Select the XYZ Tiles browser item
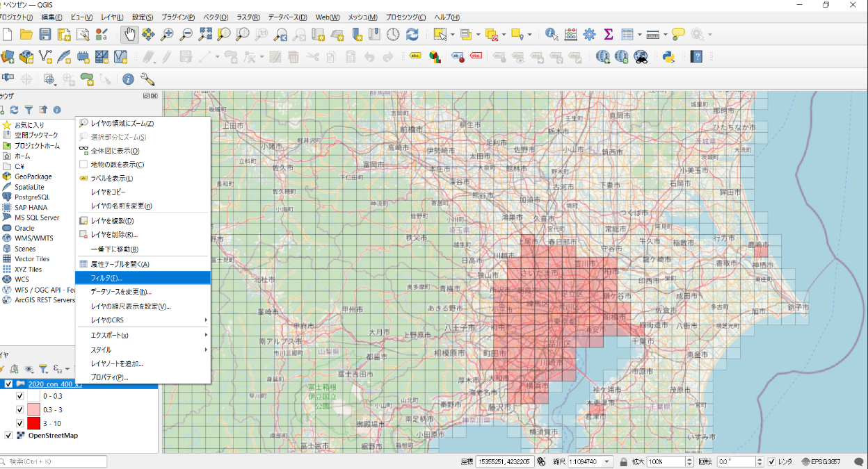The image size is (868, 469). click(28, 269)
